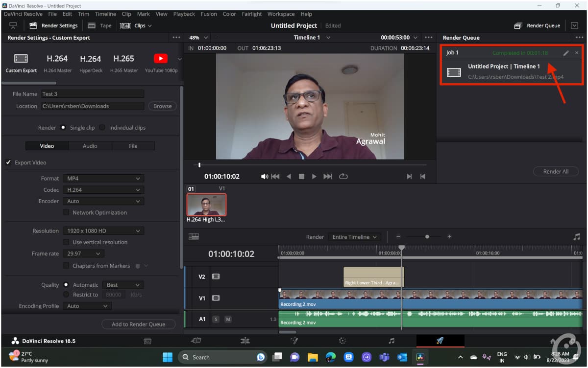Screen dimensions: 588x368
Task: Open Render Queue panel options menu
Action: [580, 38]
